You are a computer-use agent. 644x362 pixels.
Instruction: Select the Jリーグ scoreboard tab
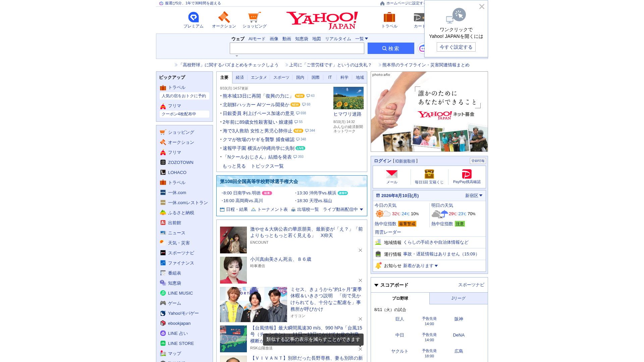tap(459, 298)
